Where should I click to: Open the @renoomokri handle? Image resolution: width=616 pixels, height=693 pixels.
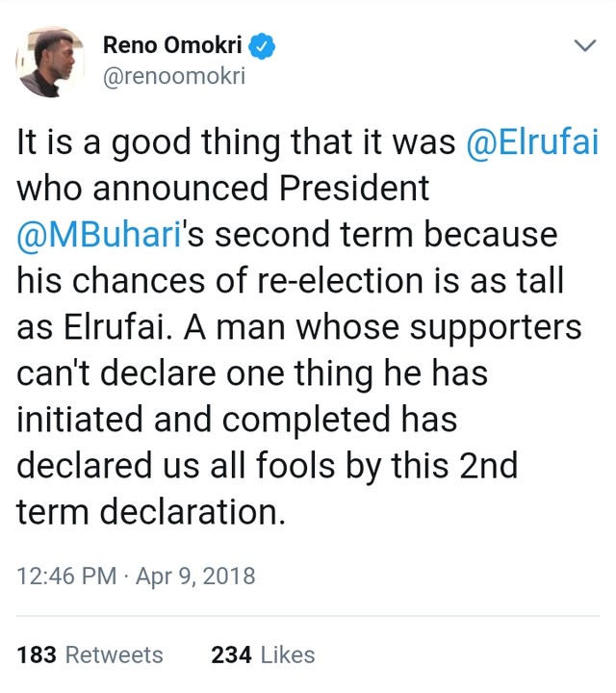(174, 76)
